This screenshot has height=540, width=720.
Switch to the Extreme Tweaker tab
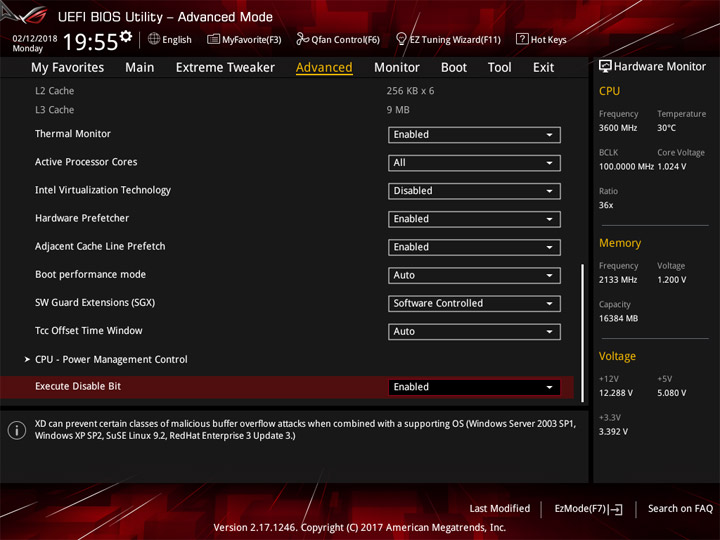point(225,68)
